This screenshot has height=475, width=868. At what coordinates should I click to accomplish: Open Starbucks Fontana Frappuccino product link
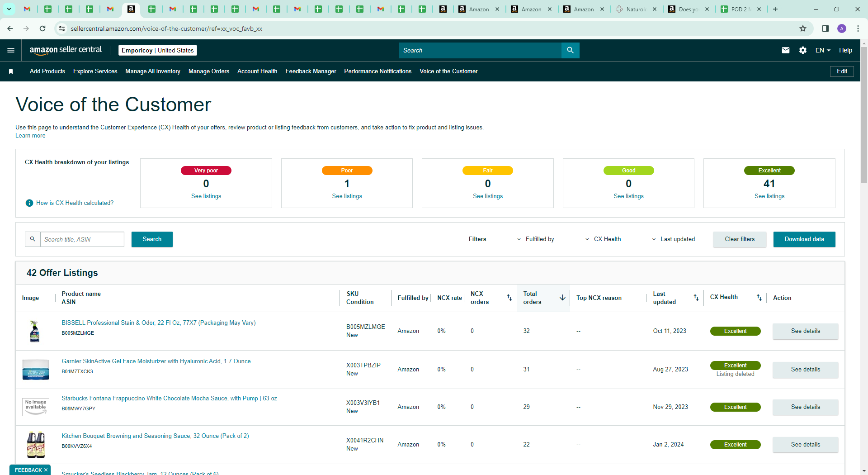click(x=169, y=399)
